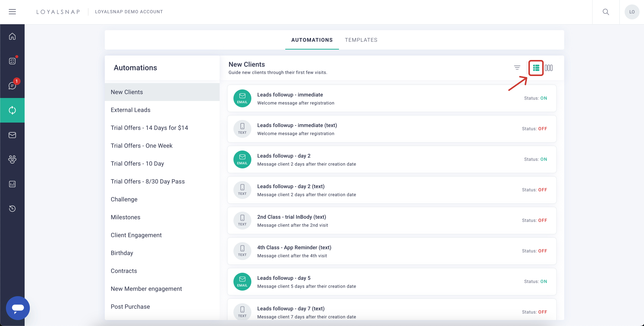Open the history clock sidebar icon
Screen dimensions: 644x326
12,209
